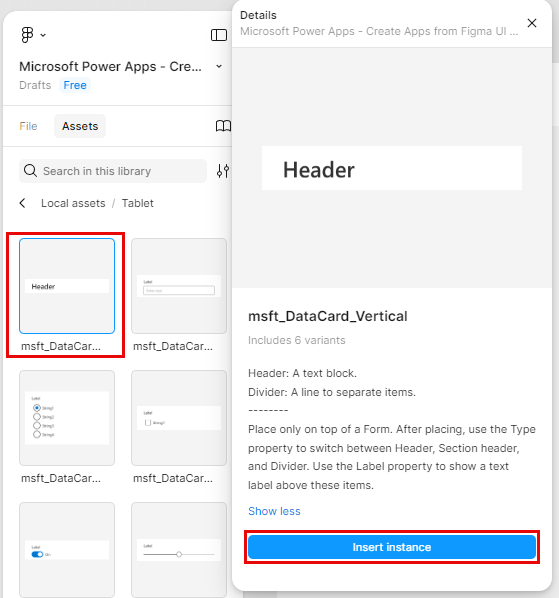Click the Microsoft Power Apps file title

click(x=110, y=66)
